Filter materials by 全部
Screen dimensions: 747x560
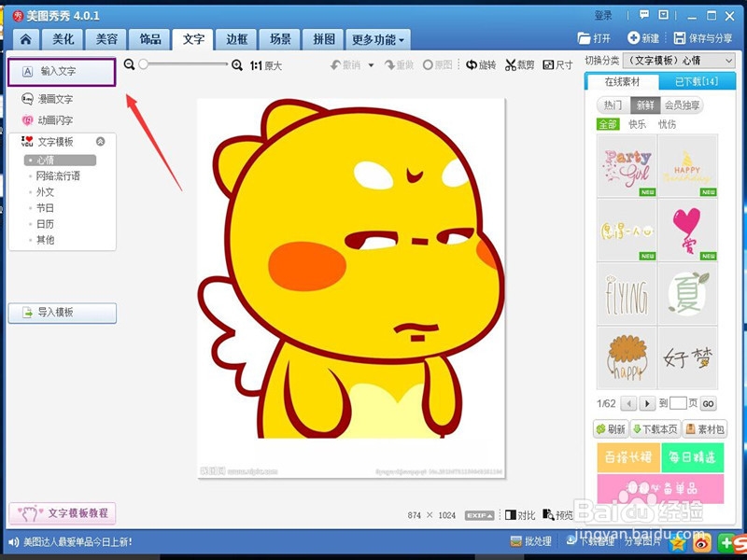point(608,124)
